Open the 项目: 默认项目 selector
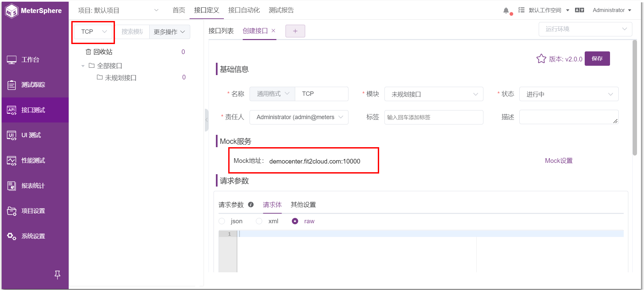This screenshot has width=644, height=292. pos(118,10)
